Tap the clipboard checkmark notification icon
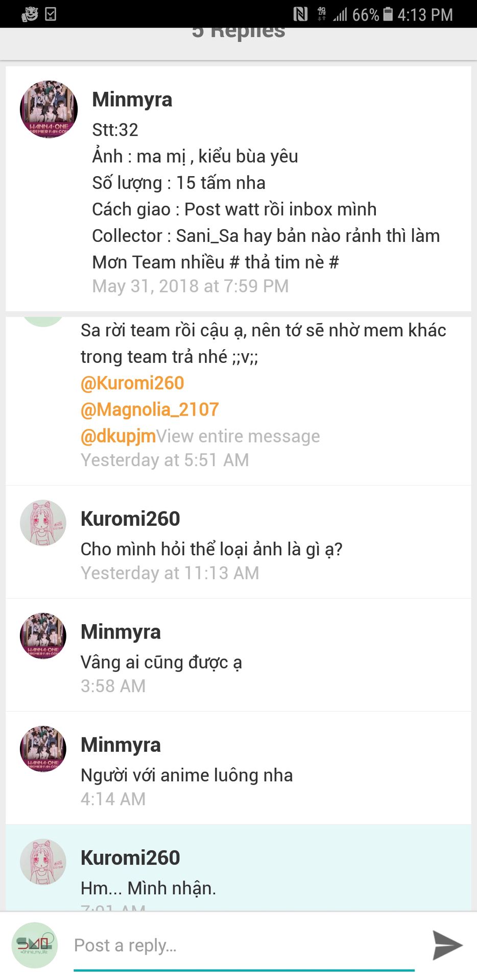This screenshot has width=477, height=980. pos(51,14)
